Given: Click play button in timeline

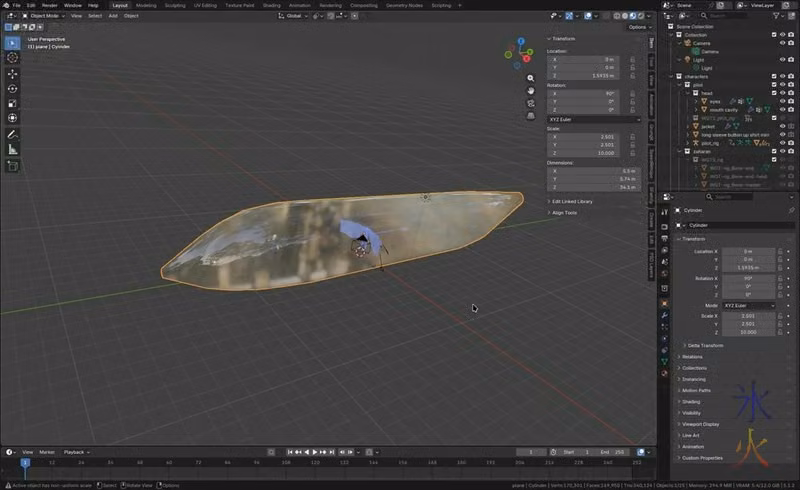Looking at the screenshot, I should pyautogui.click(x=315, y=452).
